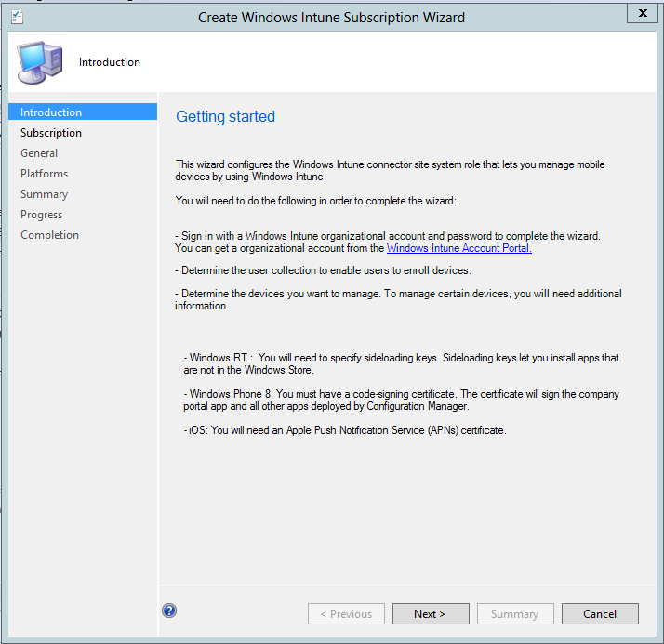
Task: Click the "Windows Phone 8" certificate paragraph
Action: (401, 400)
